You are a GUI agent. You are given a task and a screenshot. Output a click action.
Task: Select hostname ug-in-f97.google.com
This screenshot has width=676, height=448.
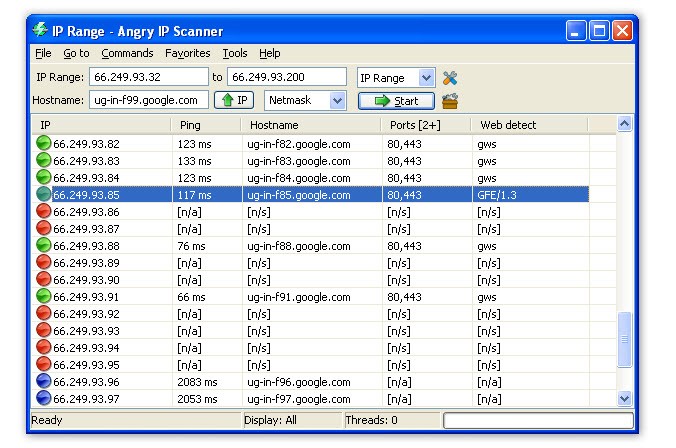(299, 399)
